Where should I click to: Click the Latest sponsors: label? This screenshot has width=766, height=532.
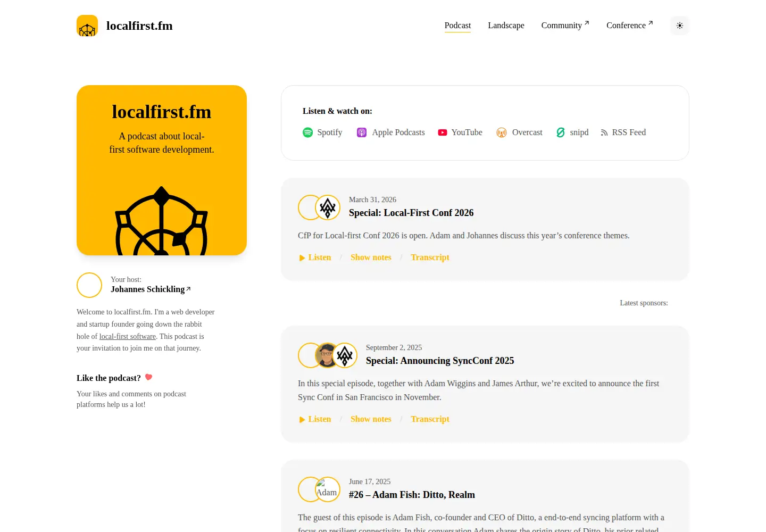coord(644,303)
